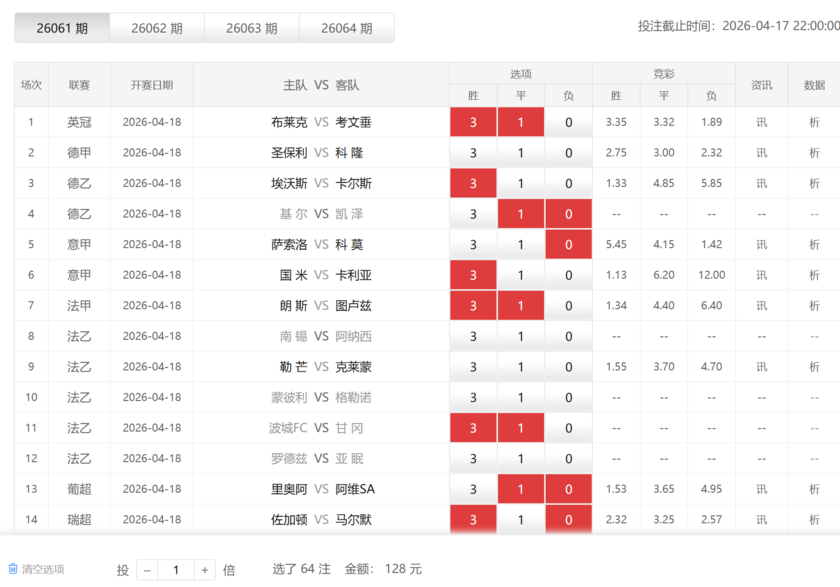The height and width of the screenshot is (587, 840).
Task: Select 胜 option for 南锡 vs 阿纳西
Action: [x=472, y=336]
